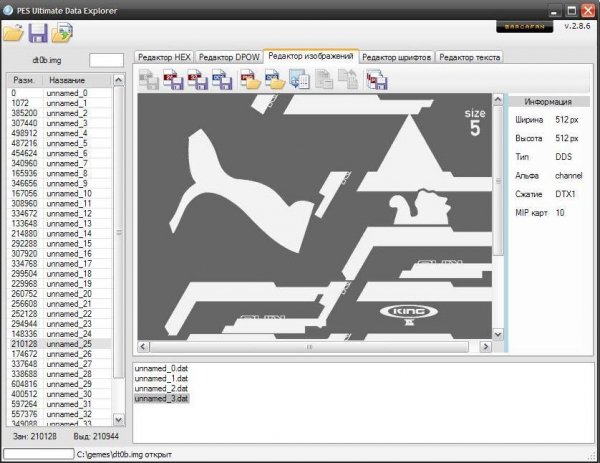
Task: Select the unnamed_5 row
Action: point(60,143)
